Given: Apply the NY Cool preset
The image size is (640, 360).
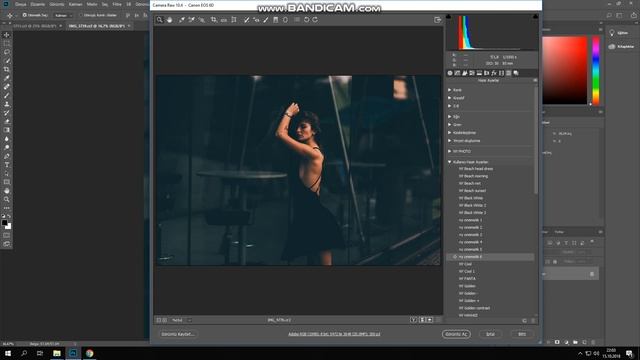Looking at the screenshot, I should tap(465, 264).
